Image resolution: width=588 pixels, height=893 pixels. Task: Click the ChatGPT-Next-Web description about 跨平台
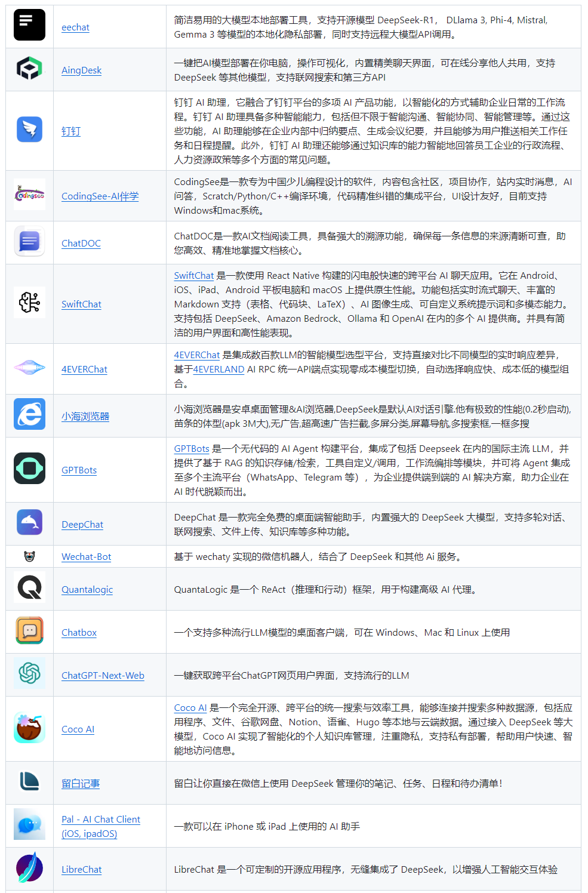[292, 676]
